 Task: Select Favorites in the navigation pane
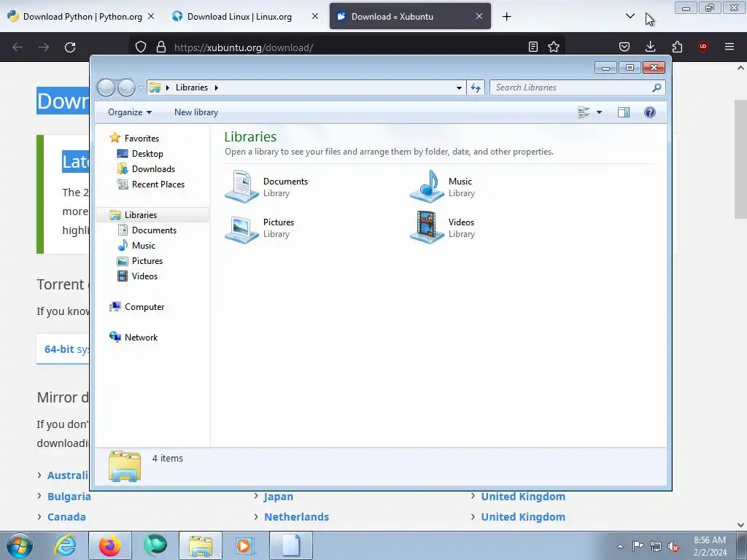[142, 138]
